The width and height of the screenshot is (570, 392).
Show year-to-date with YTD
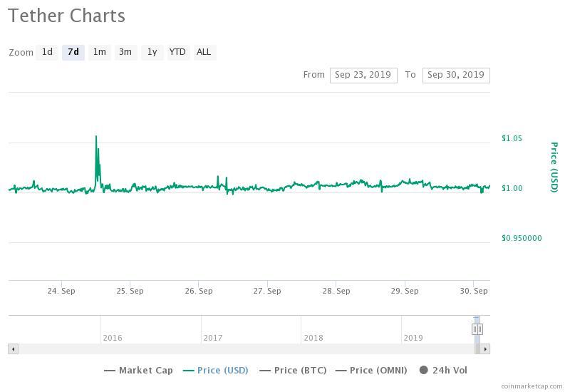[177, 52]
